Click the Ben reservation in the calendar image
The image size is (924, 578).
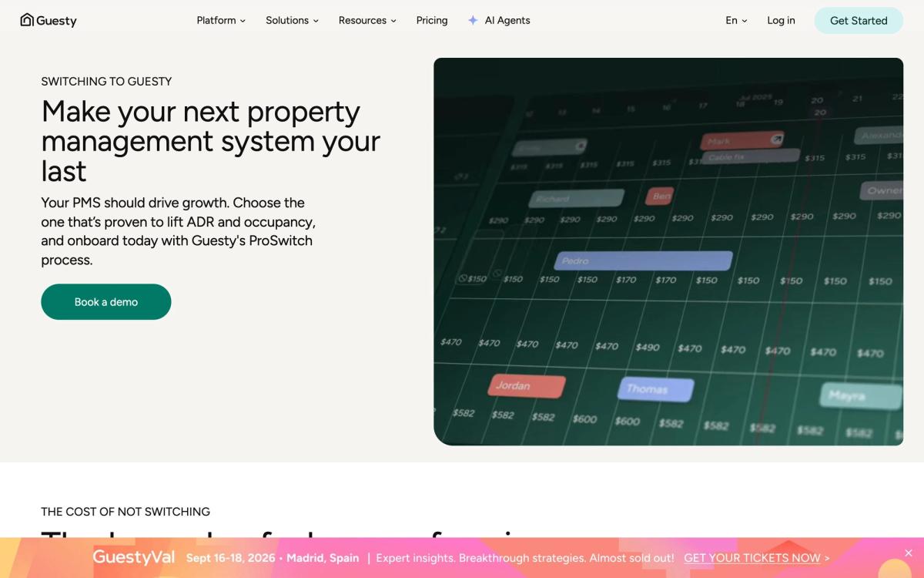pyautogui.click(x=661, y=196)
